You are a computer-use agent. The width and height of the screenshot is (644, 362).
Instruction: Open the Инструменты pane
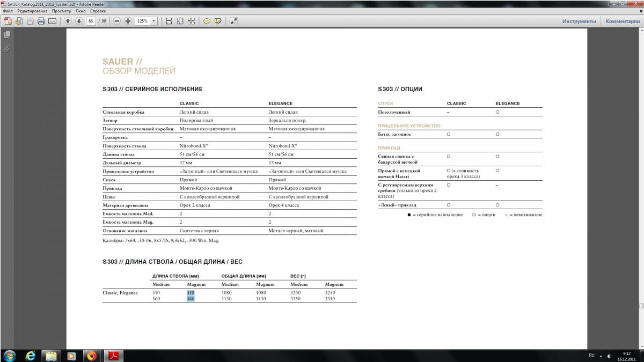coord(579,21)
